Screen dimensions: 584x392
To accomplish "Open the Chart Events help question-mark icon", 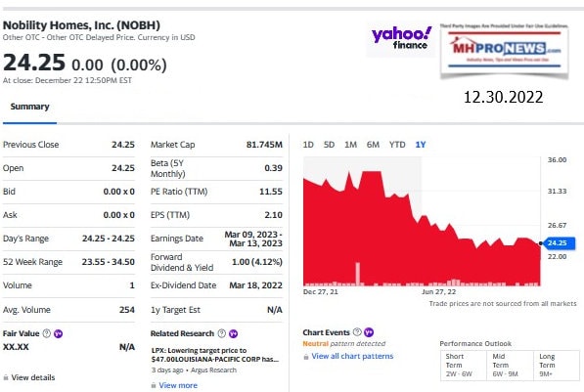I will [357, 332].
